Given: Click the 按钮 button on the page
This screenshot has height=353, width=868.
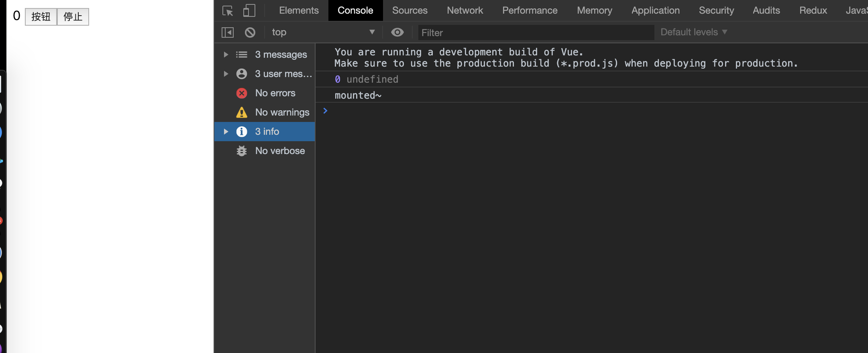Looking at the screenshot, I should pyautogui.click(x=41, y=17).
